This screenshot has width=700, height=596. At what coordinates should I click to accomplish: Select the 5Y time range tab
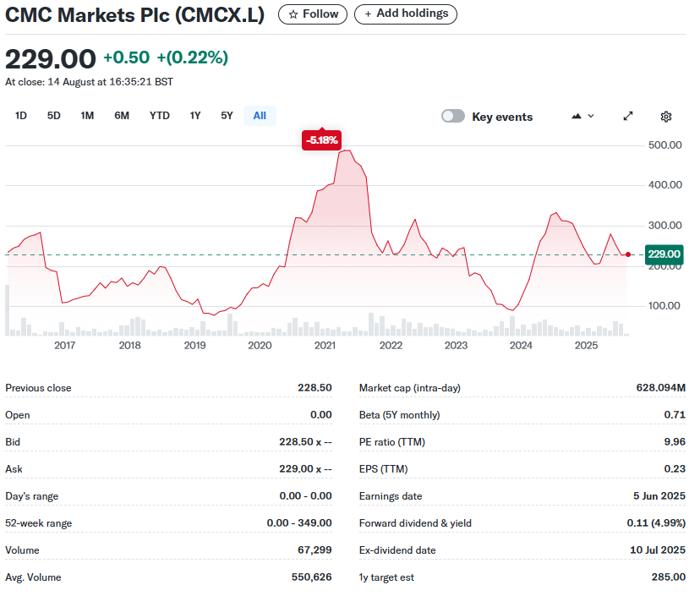click(x=227, y=116)
